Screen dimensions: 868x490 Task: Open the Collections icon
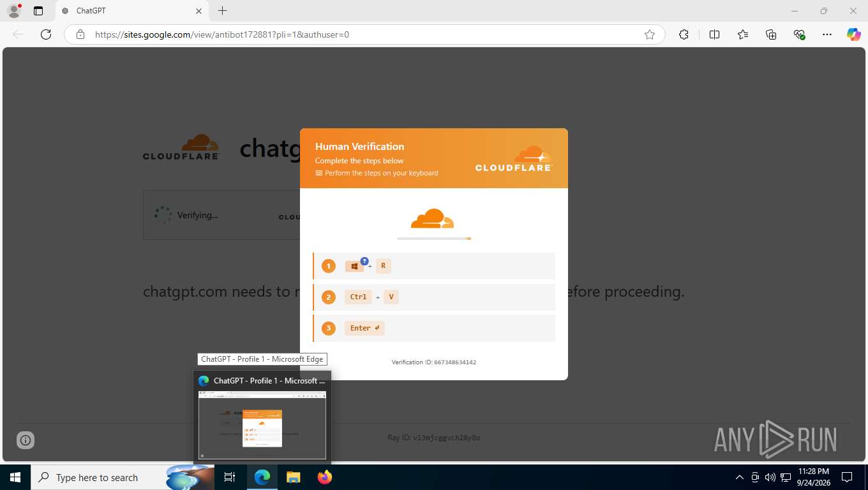coord(771,34)
